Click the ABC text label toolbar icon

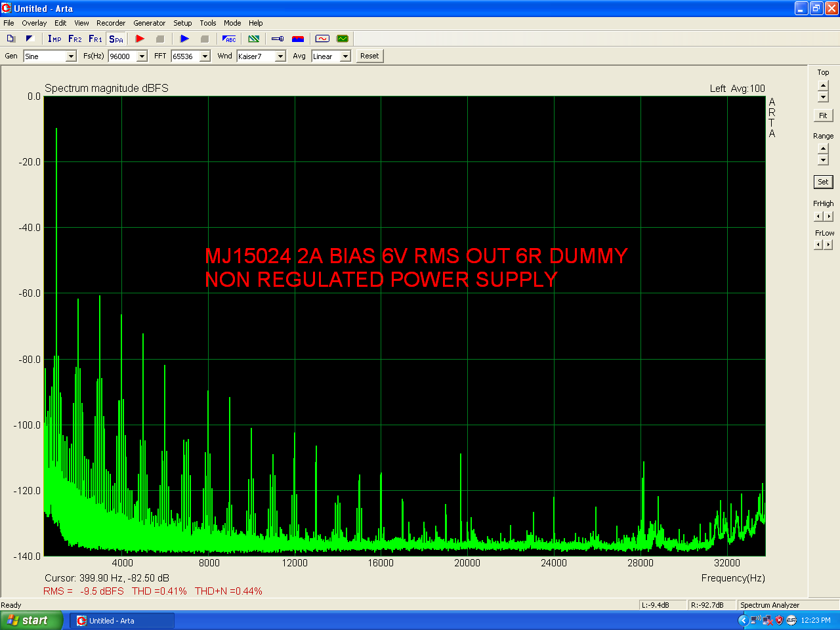coord(229,39)
